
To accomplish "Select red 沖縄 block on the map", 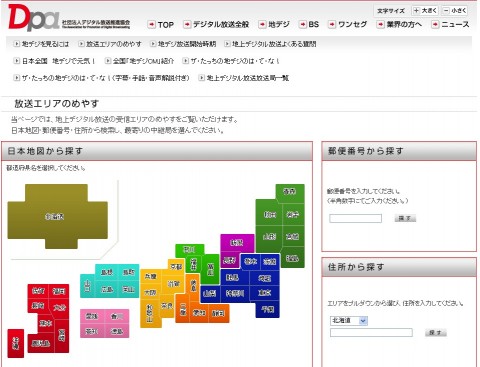I will 16,343.
